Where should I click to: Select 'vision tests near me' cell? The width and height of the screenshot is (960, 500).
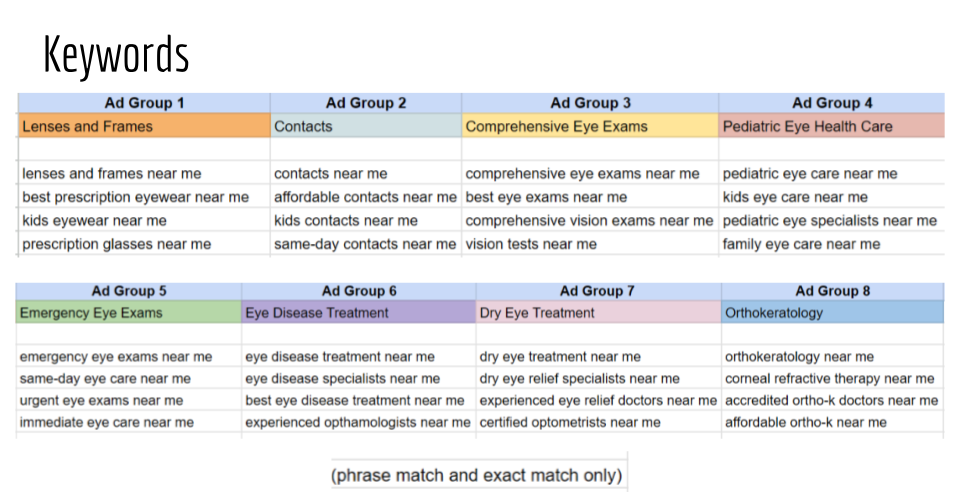(531, 244)
